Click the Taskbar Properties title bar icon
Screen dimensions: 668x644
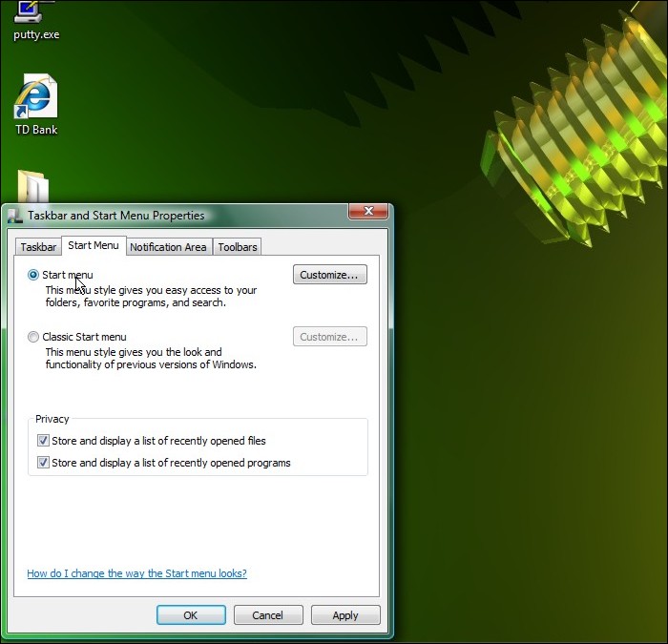click(x=15, y=216)
